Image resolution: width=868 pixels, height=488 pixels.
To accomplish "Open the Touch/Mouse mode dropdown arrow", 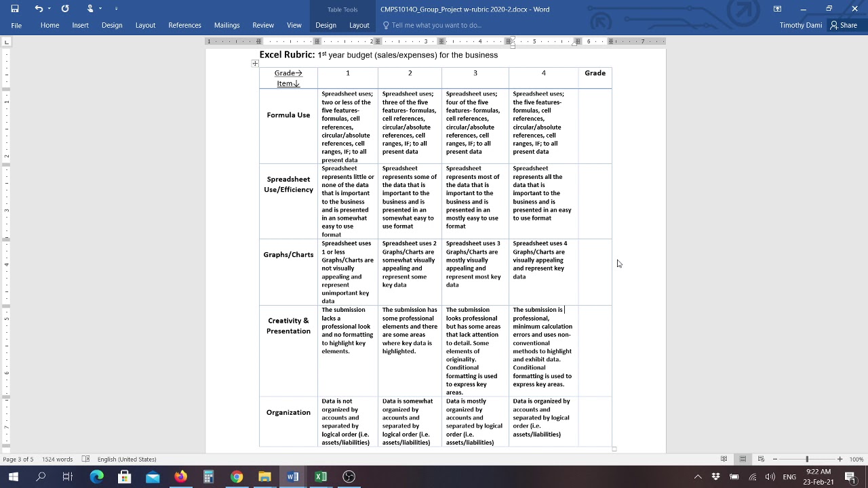I will [101, 9].
